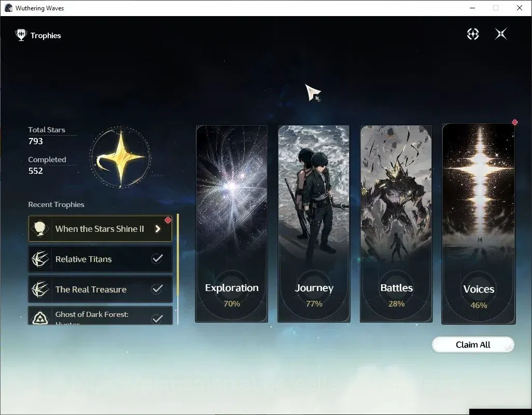The width and height of the screenshot is (532, 415).
Task: Click the Recent Trophies heading
Action: [56, 204]
